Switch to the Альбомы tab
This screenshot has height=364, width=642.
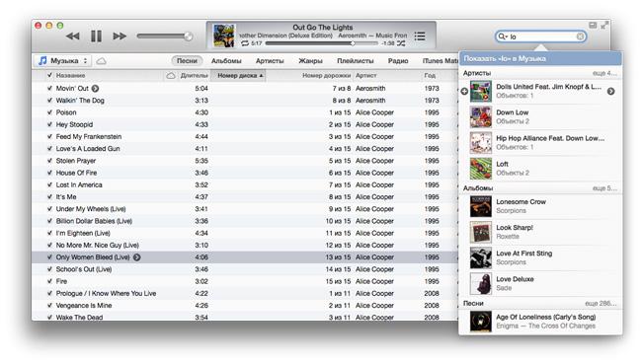tap(226, 60)
